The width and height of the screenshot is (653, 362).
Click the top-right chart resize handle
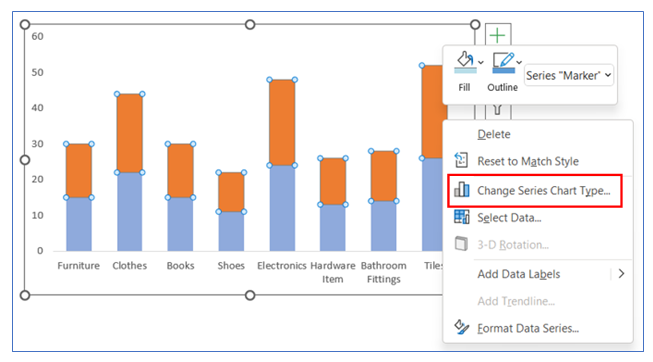click(x=475, y=25)
